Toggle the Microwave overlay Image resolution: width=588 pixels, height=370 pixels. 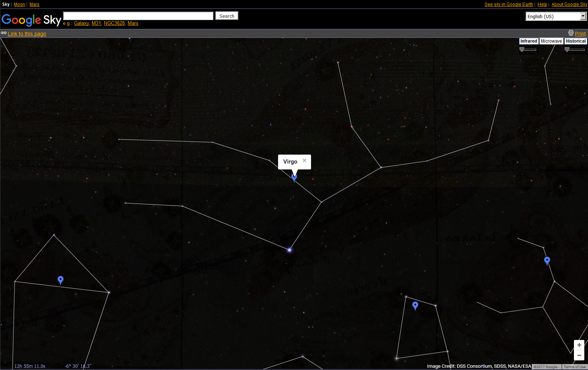pyautogui.click(x=551, y=41)
